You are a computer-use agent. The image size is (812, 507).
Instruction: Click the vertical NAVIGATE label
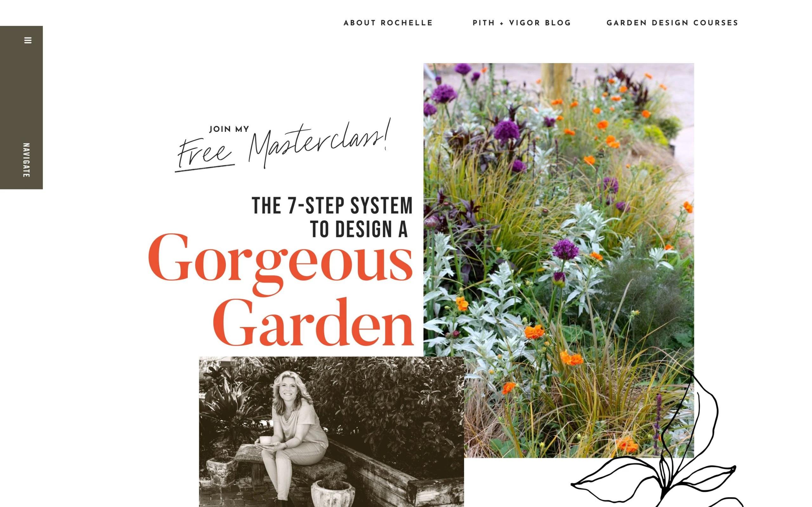coord(26,160)
